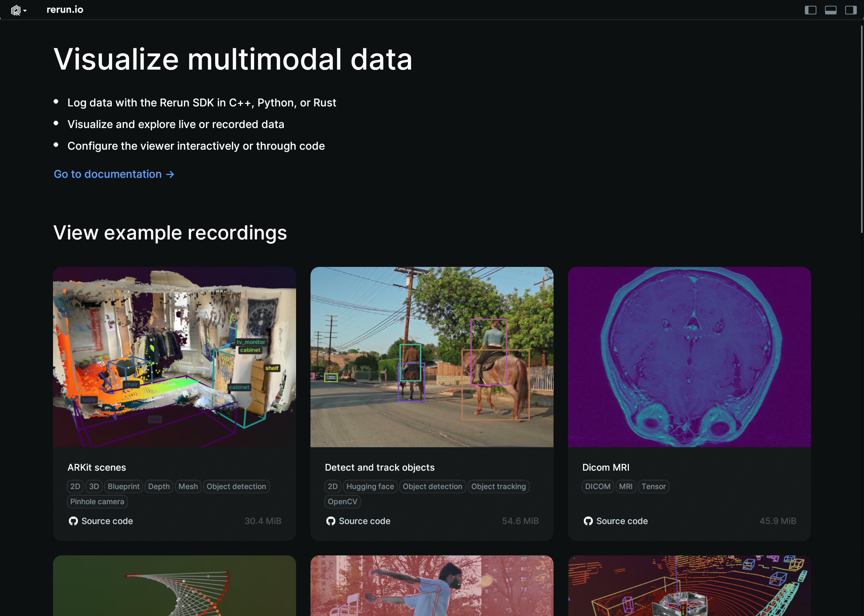Click the Depth tag
Viewport: 864px width, 616px height.
point(159,486)
